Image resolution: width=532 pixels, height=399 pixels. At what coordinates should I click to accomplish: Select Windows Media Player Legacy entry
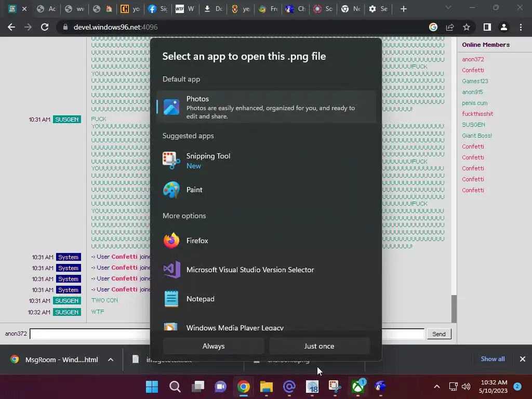[x=266, y=326]
